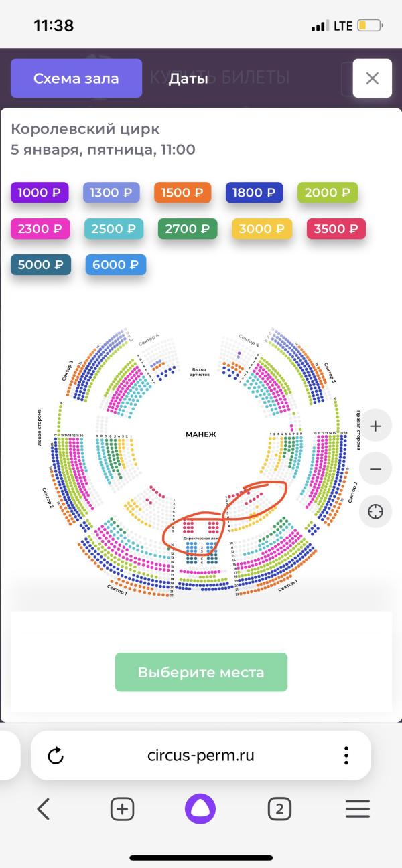Filter by the 2700 ₽ green price
The width and height of the screenshot is (402, 868).
pyautogui.click(x=188, y=229)
